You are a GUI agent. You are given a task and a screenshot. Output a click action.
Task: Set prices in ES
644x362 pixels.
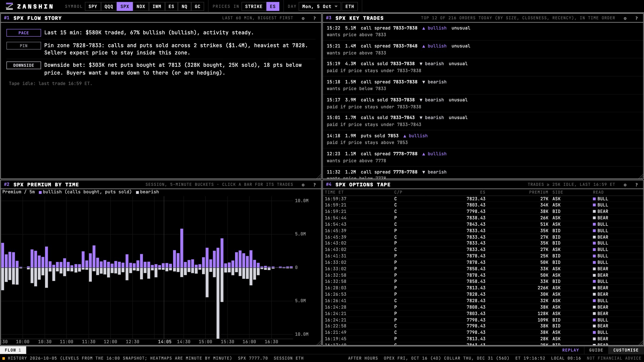click(273, 6)
